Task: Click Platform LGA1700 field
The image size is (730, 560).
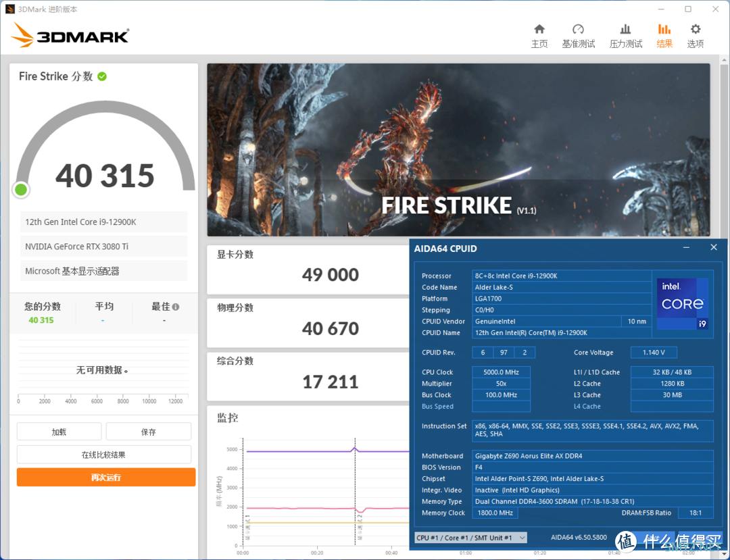Action: click(562, 299)
